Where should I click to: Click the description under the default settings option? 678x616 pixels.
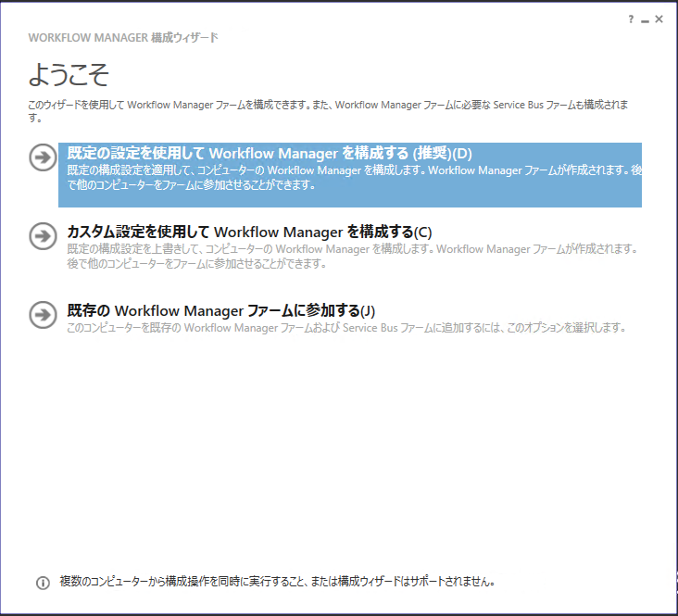point(354,178)
